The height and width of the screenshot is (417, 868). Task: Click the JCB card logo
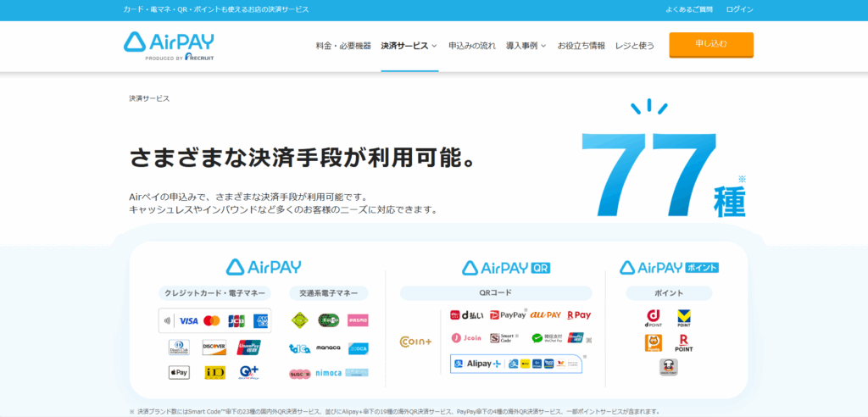point(236,320)
